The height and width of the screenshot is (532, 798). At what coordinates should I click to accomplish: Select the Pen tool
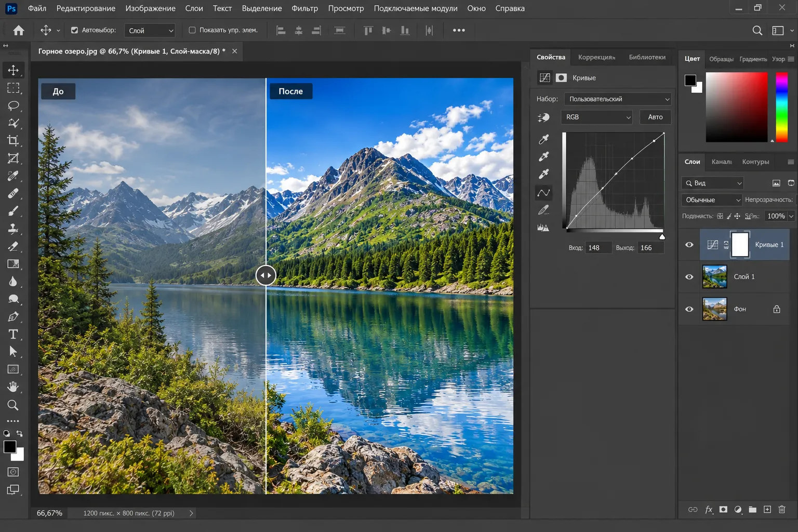14,316
